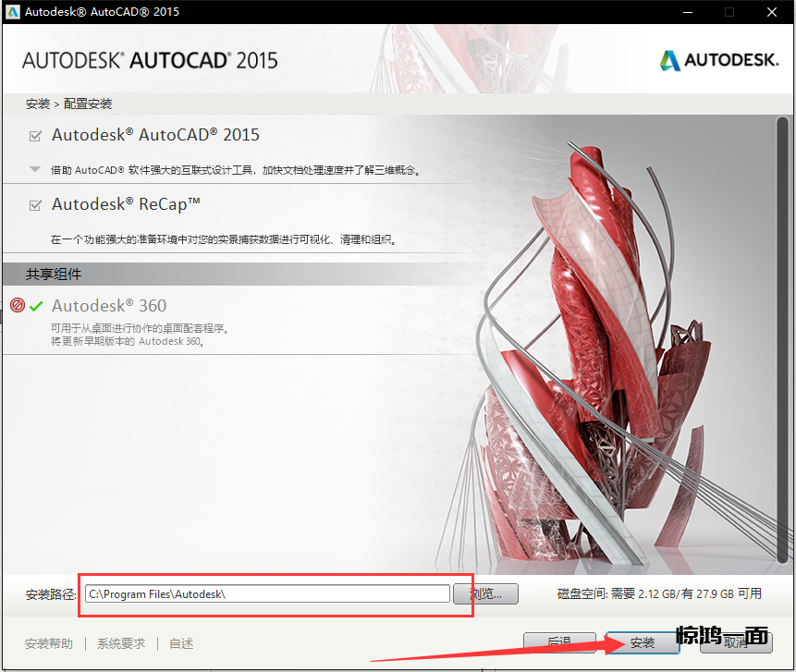Click the AutoCAD app icon in title bar
Viewport: 796px width, 672px height.
click(x=12, y=12)
